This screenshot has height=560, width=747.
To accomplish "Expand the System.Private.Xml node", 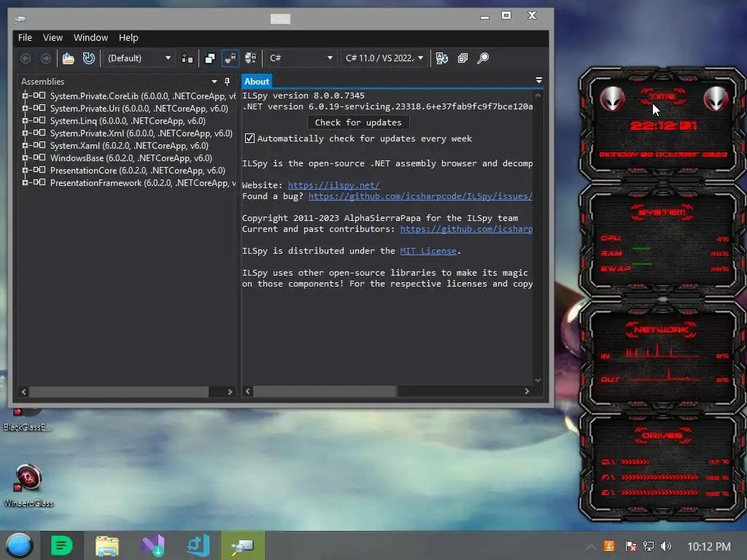I will (x=25, y=133).
